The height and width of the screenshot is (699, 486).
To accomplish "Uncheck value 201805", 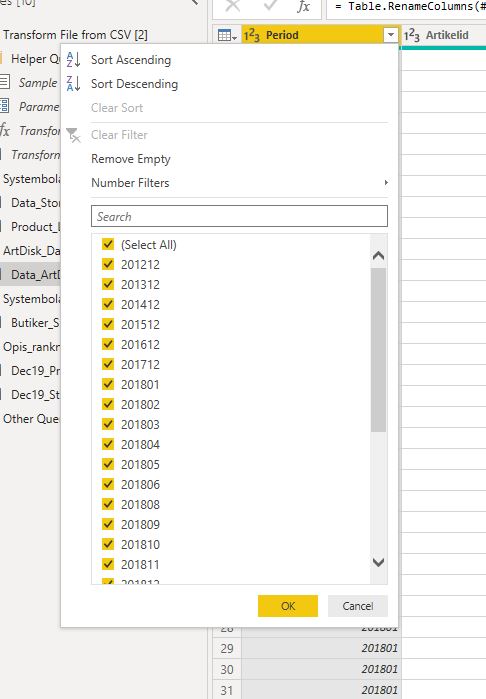I will (x=108, y=464).
